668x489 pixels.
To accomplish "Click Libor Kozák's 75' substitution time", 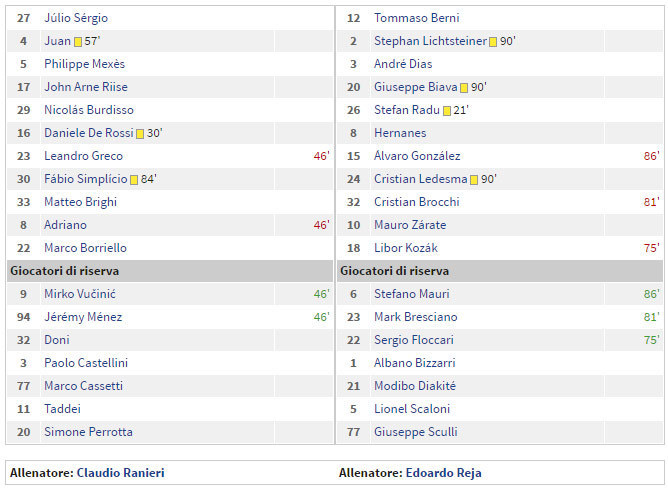I will (651, 248).
